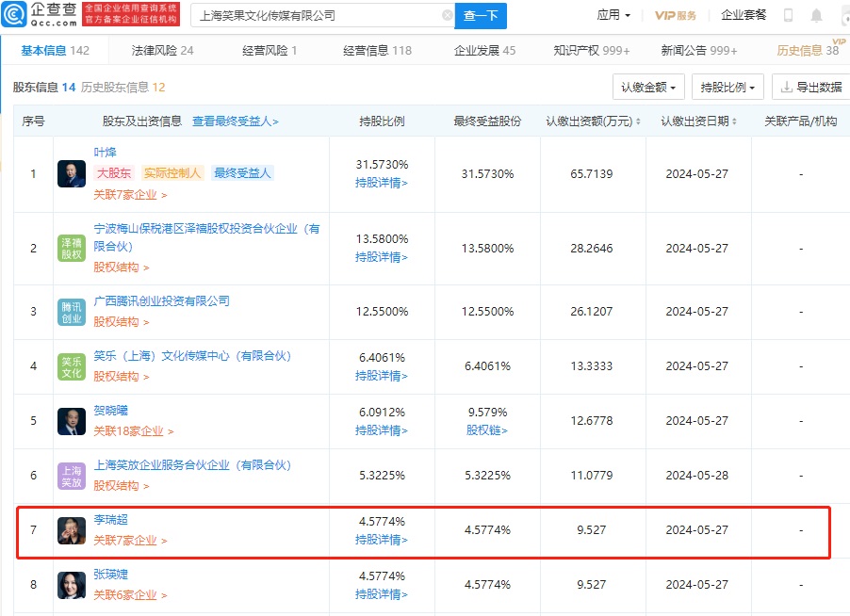Expand 张瑛婕's 关联6家企业 link
Image resolution: width=850 pixels, height=616 pixels.
click(x=130, y=595)
